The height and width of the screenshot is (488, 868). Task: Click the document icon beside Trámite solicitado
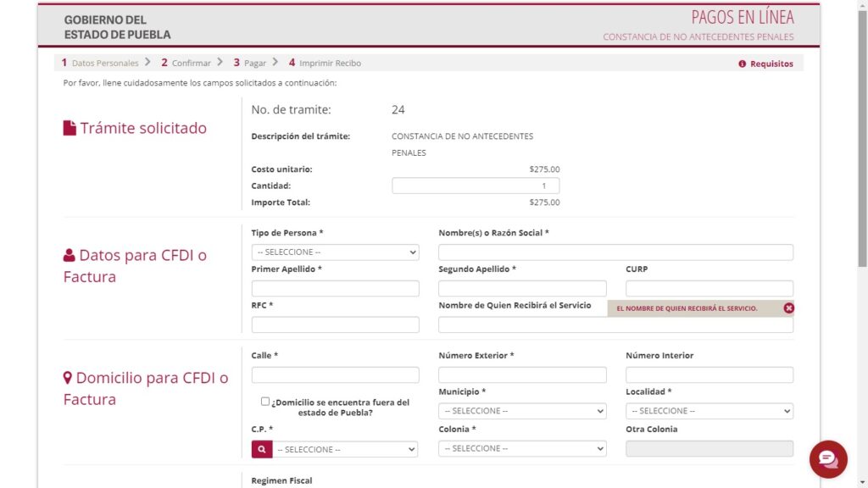click(x=68, y=128)
